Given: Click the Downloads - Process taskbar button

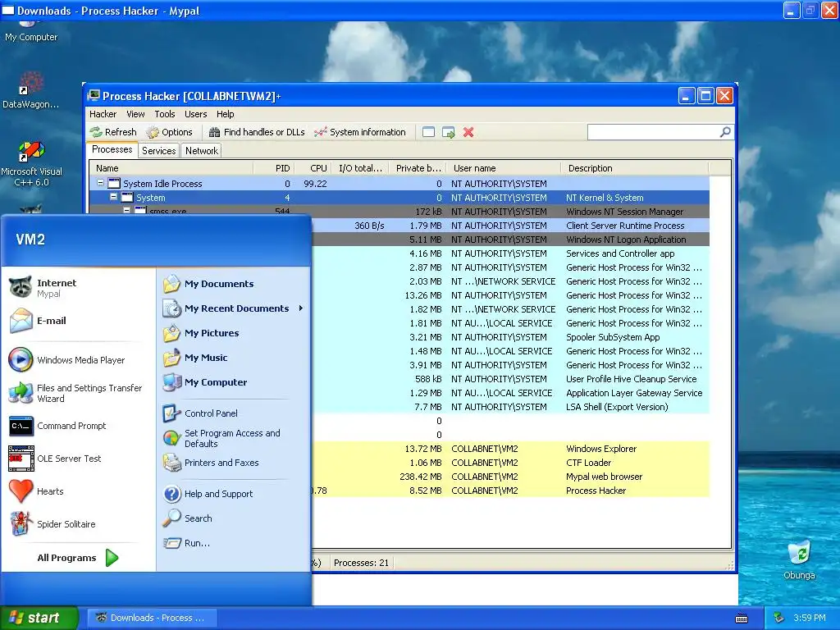Looking at the screenshot, I should tap(152, 618).
